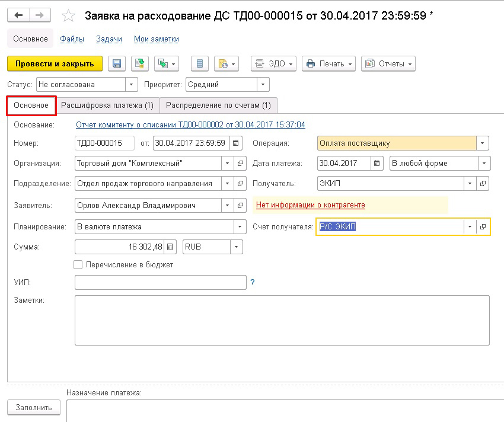This screenshot has height=422, width=504.
Task: Open calendar picker for Дата платежа
Action: [x=378, y=163]
